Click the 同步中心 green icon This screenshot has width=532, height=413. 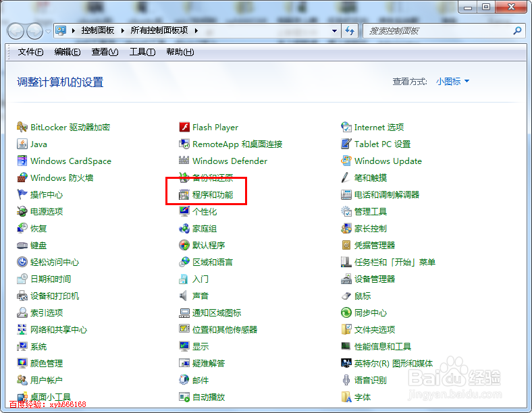point(346,312)
